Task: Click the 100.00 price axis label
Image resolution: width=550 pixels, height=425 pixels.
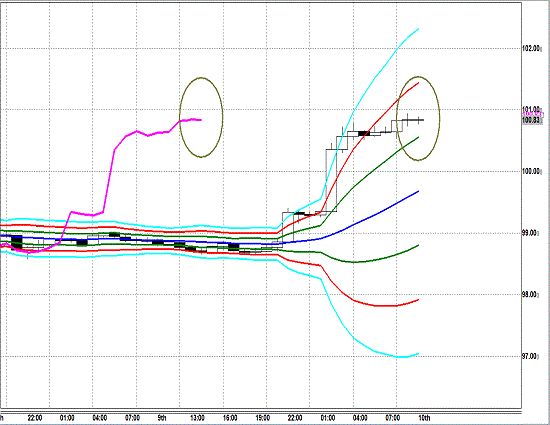Action: coord(532,171)
